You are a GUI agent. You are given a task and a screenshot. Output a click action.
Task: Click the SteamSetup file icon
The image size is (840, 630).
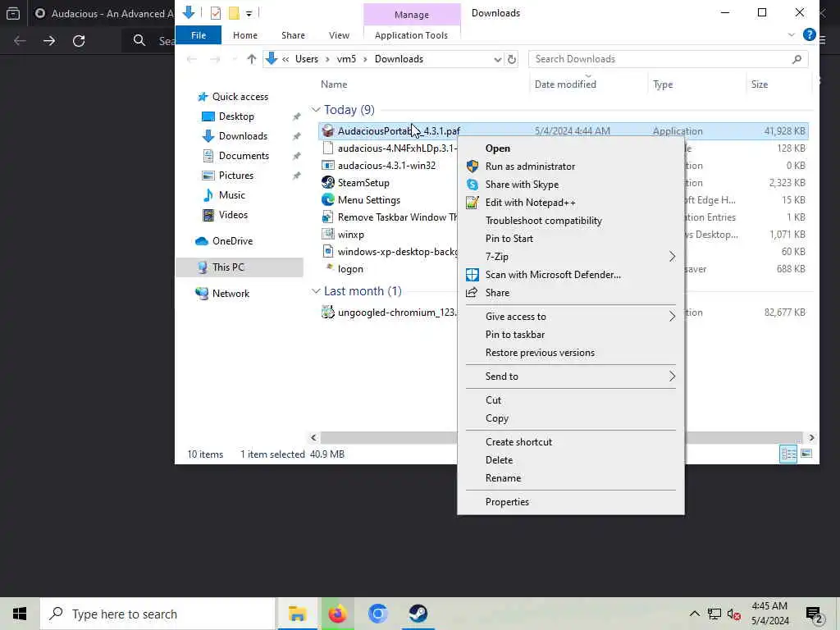click(328, 183)
